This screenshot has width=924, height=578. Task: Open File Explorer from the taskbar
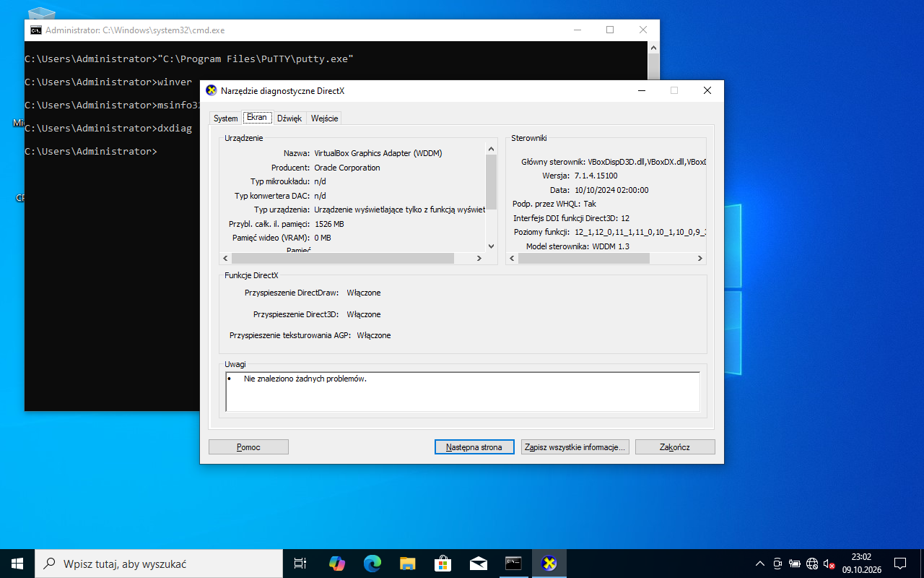coord(407,563)
